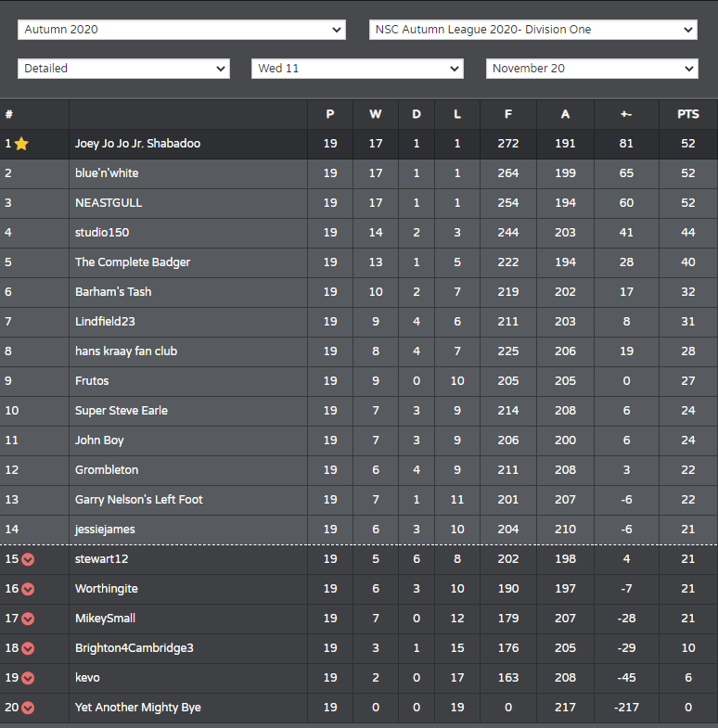Click the gold star beside rank 1
This screenshot has height=728, width=718.
[x=21, y=144]
